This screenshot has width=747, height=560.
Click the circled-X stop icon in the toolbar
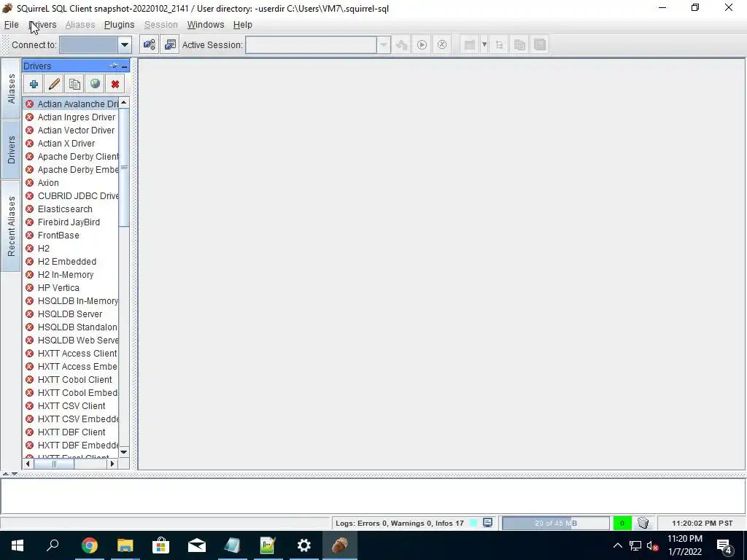click(442, 44)
